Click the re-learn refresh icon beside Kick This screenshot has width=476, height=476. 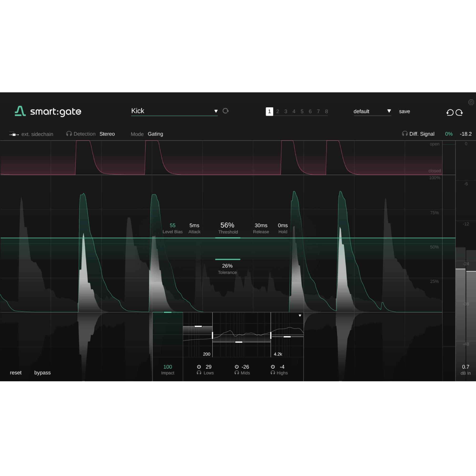(x=225, y=111)
